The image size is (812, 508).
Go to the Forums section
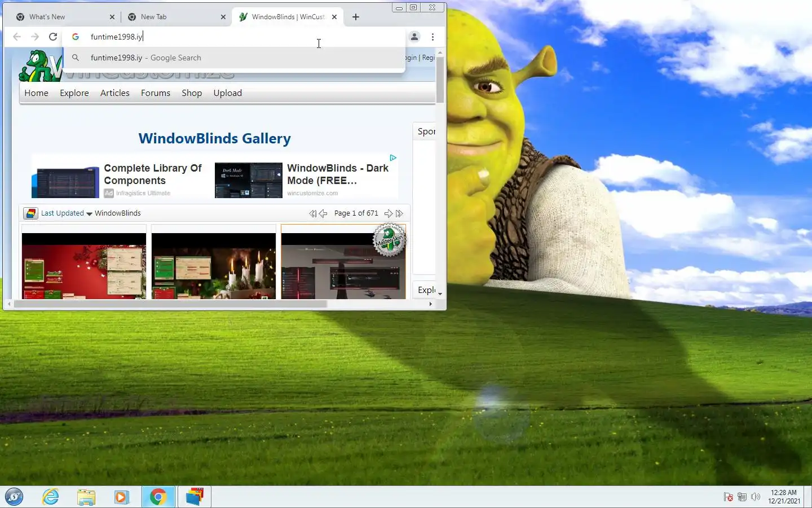click(156, 93)
